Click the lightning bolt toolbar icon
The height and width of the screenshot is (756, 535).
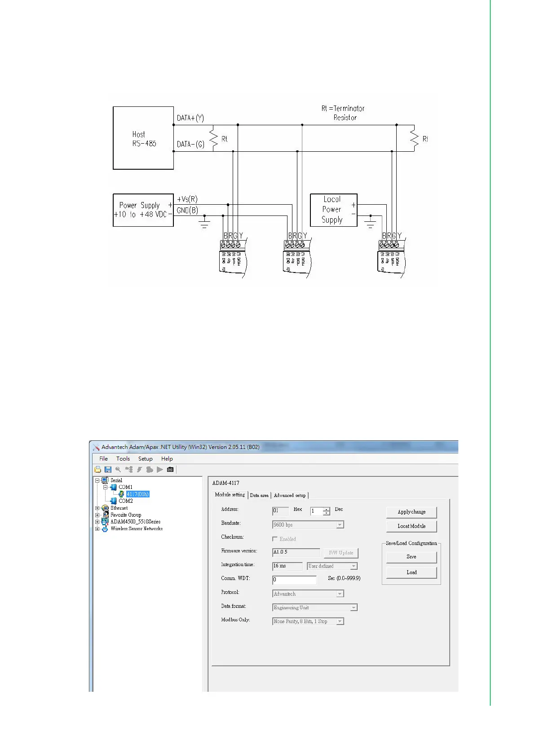click(139, 470)
